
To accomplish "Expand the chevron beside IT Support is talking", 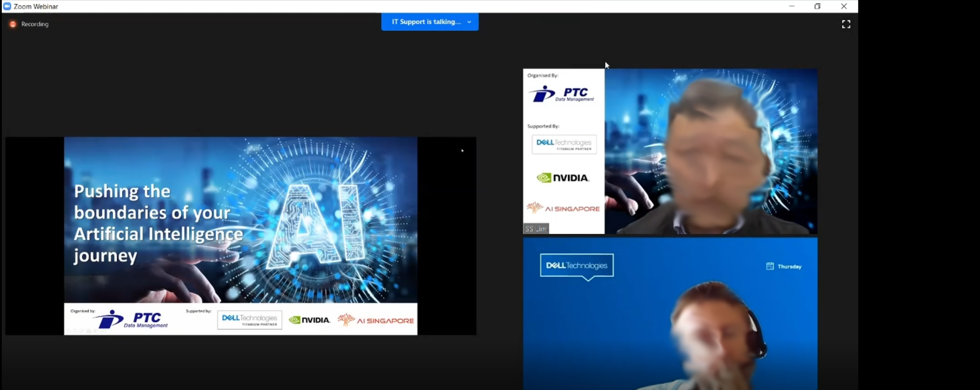I will pyautogui.click(x=469, y=22).
